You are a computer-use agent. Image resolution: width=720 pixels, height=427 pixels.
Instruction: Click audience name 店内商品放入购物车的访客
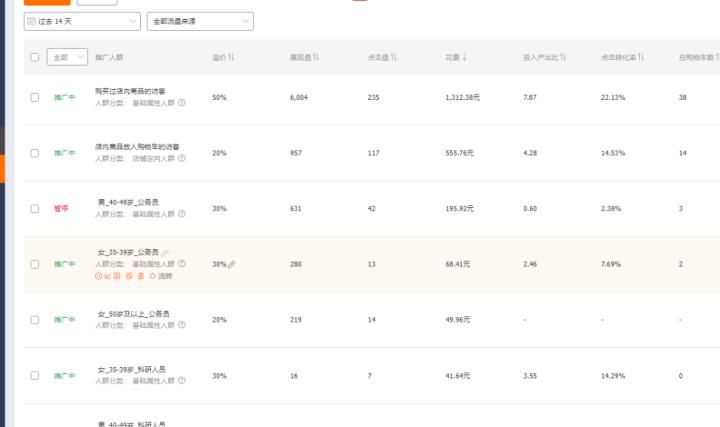point(137,147)
